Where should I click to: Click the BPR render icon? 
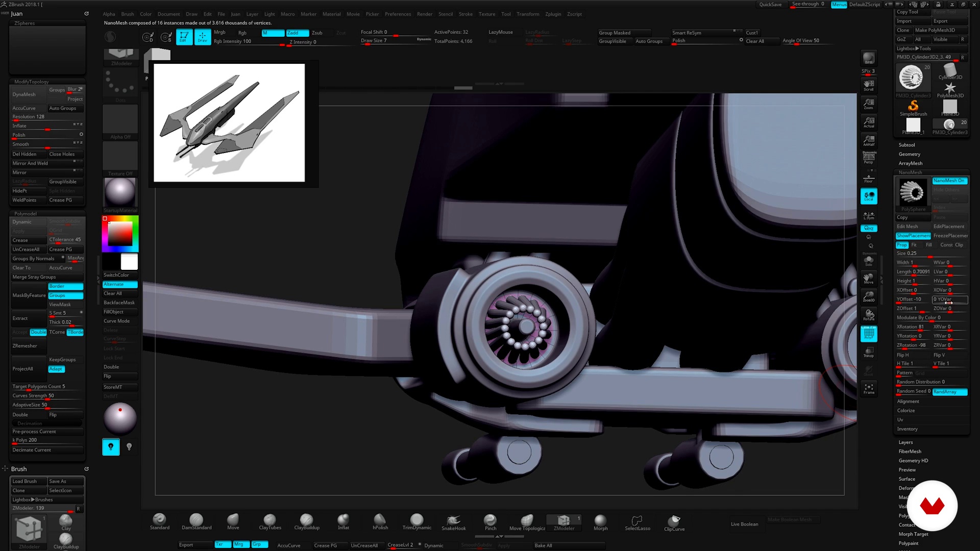click(x=869, y=59)
